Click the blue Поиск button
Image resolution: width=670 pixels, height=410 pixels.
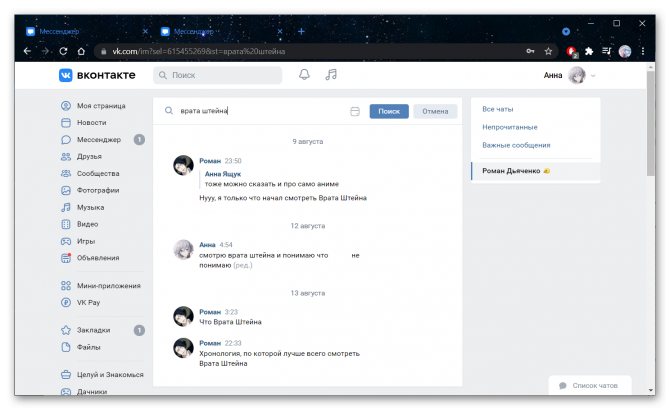pos(389,111)
